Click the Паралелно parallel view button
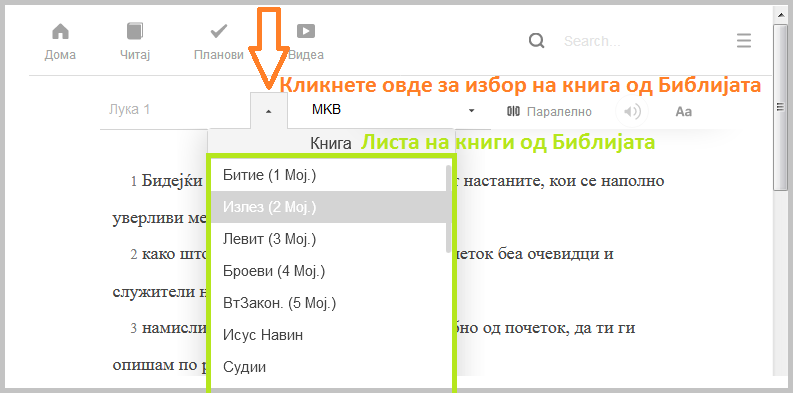The image size is (793, 393). [549, 112]
